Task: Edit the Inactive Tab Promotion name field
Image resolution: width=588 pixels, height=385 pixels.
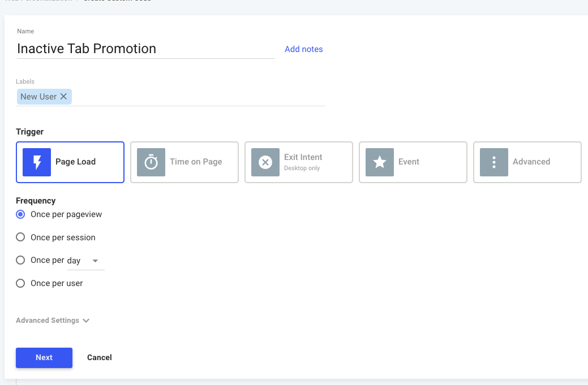Action: tap(145, 49)
